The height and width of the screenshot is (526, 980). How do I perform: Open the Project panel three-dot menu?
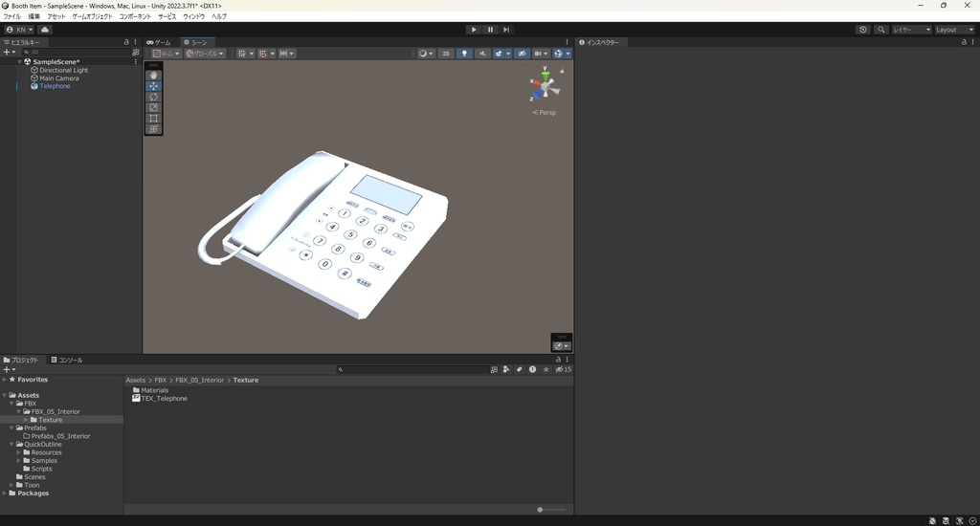(567, 360)
